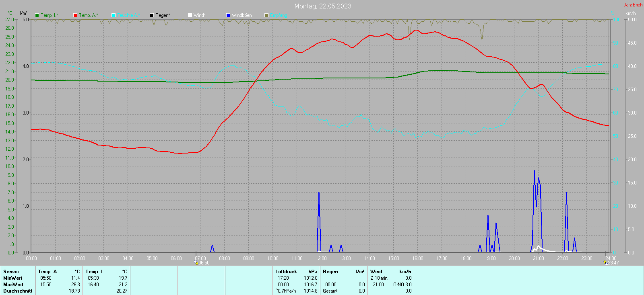Image resolution: width=644 pixels, height=295 pixels.
Task: Click the black Regen legend square
Action: coord(152,15)
